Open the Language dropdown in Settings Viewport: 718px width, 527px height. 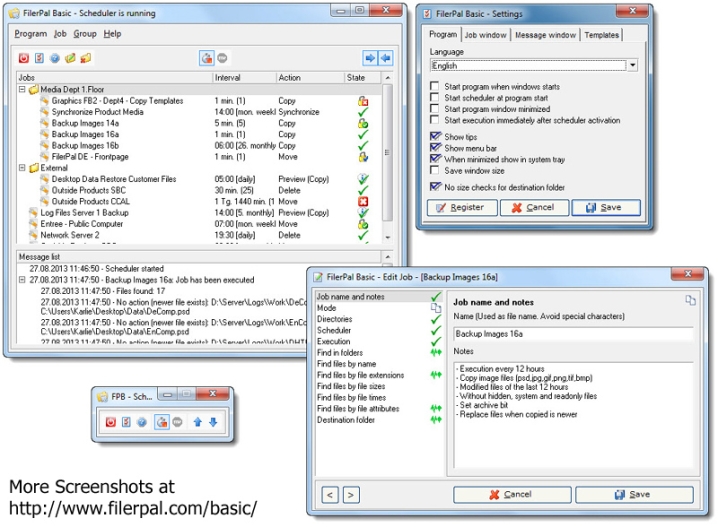[632, 66]
